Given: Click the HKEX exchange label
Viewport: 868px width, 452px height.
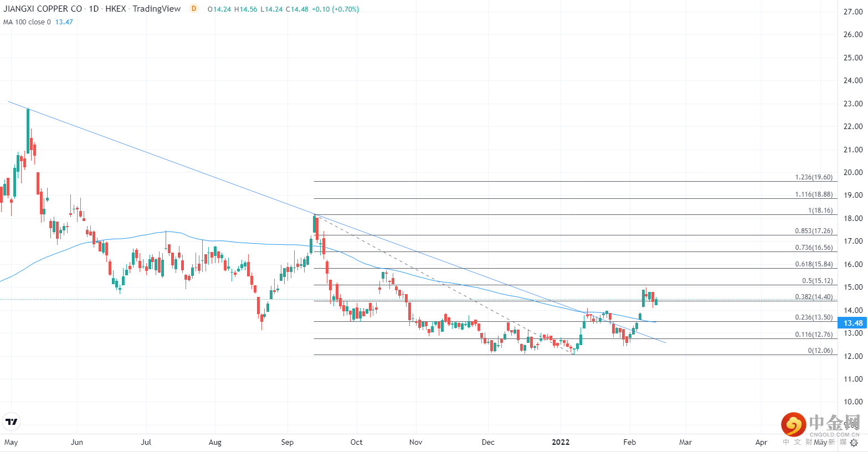Looking at the screenshot, I should (116, 9).
